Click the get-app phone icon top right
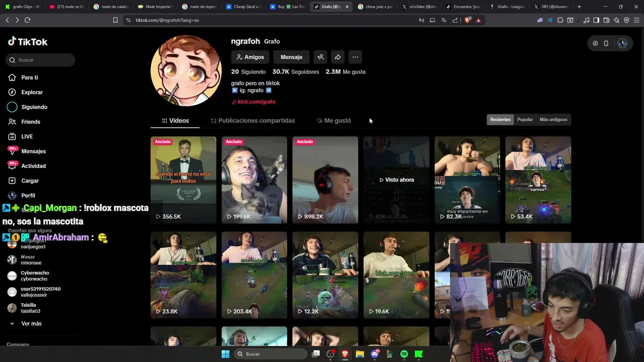The image size is (644, 362). [606, 43]
